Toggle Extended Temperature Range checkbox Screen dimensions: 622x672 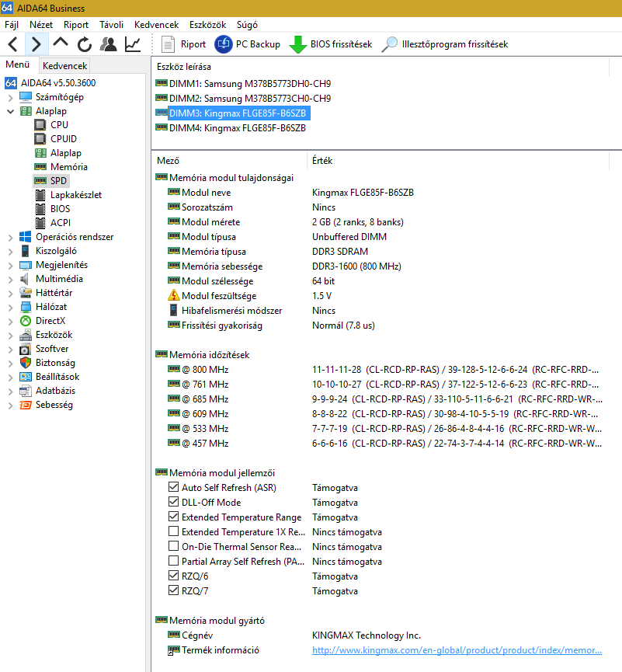[173, 517]
